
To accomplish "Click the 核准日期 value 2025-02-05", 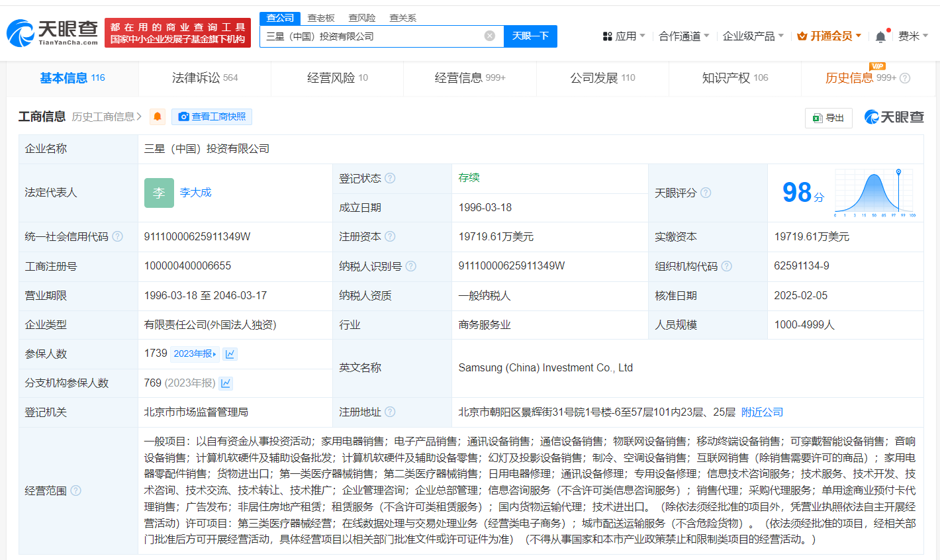I will pyautogui.click(x=801, y=295).
